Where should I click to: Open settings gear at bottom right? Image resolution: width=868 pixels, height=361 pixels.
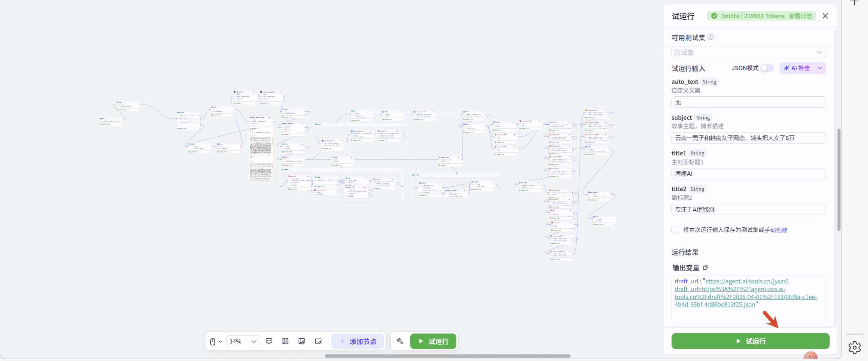(854, 348)
